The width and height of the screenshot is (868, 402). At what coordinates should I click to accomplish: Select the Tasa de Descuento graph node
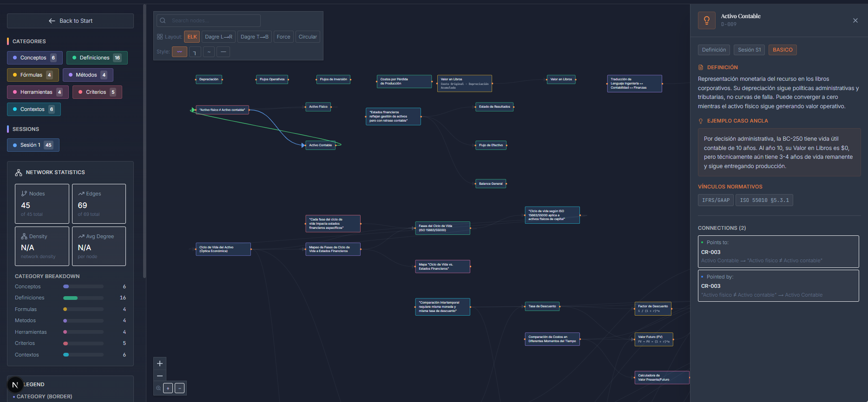pyautogui.click(x=542, y=306)
